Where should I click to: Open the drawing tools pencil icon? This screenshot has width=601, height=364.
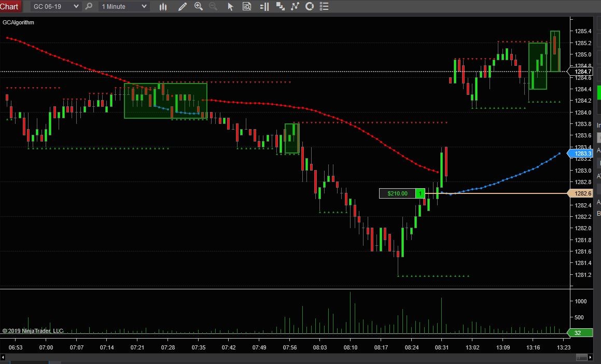click(x=183, y=7)
